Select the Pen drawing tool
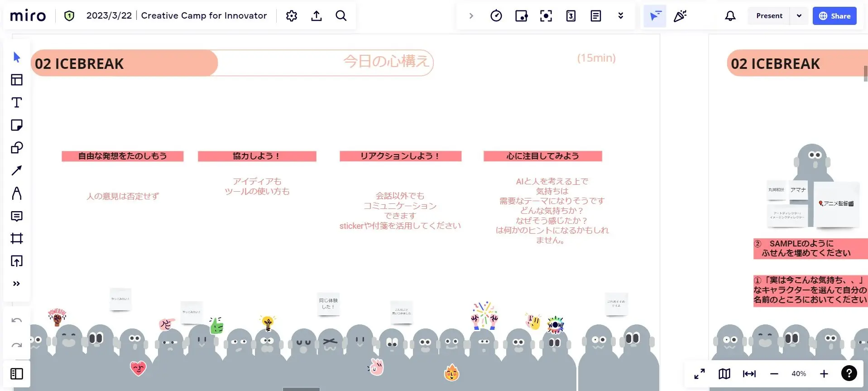This screenshot has height=391, width=868. [17, 193]
